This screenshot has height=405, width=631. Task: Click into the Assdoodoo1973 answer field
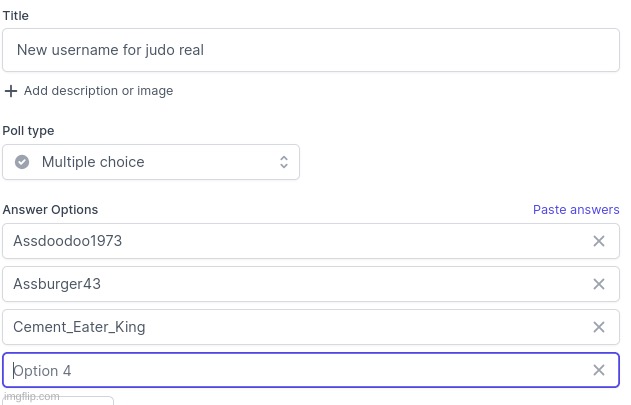click(x=311, y=241)
